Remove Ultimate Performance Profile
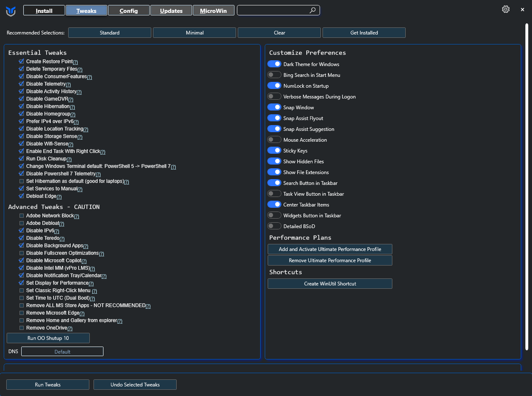The image size is (532, 396). click(330, 261)
